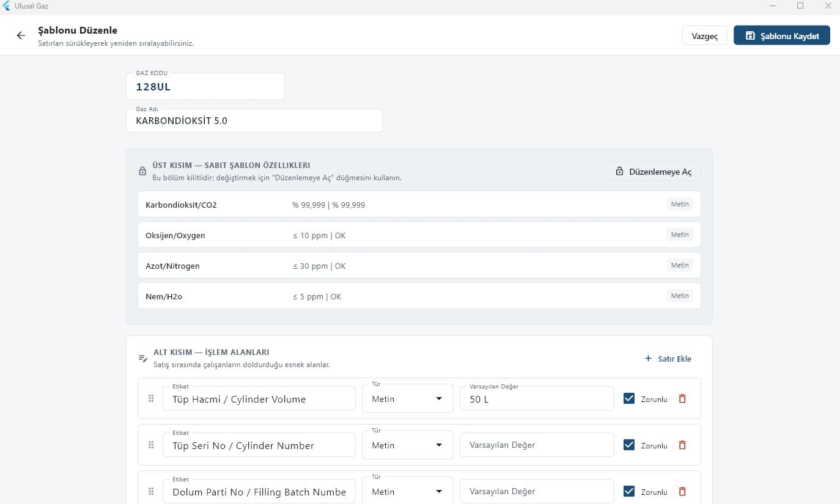
Task: Minimize the Ulusal Gaz window
Action: tap(773, 6)
